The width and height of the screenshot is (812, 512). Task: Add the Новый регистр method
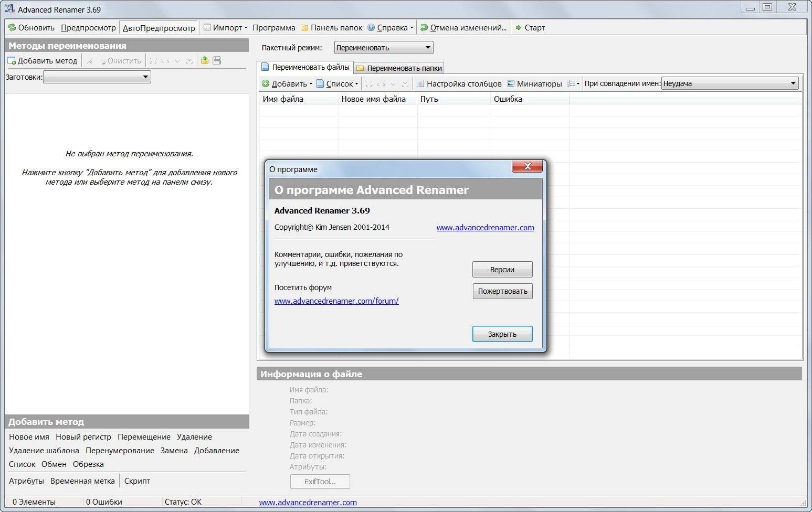(x=83, y=437)
